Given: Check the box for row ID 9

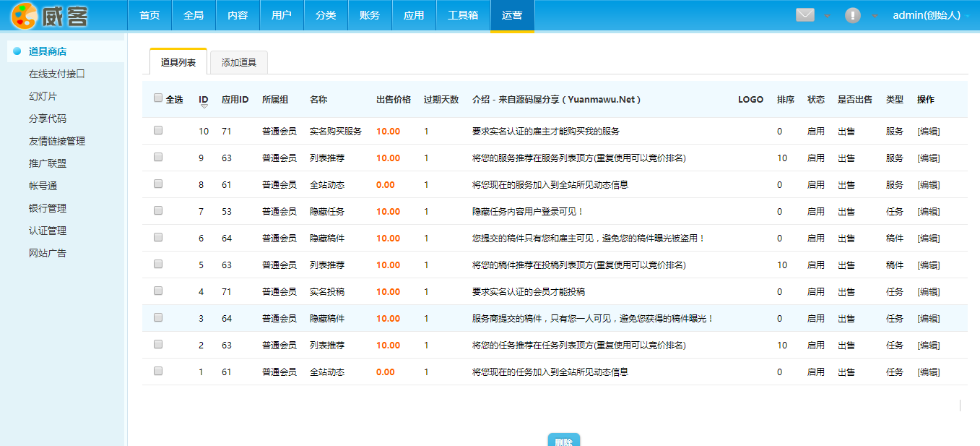Looking at the screenshot, I should coord(158,157).
